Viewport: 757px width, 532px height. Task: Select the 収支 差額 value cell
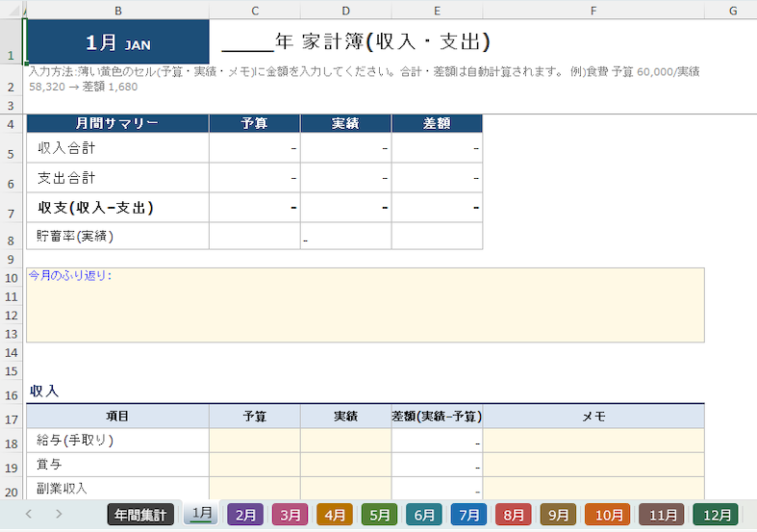click(437, 208)
